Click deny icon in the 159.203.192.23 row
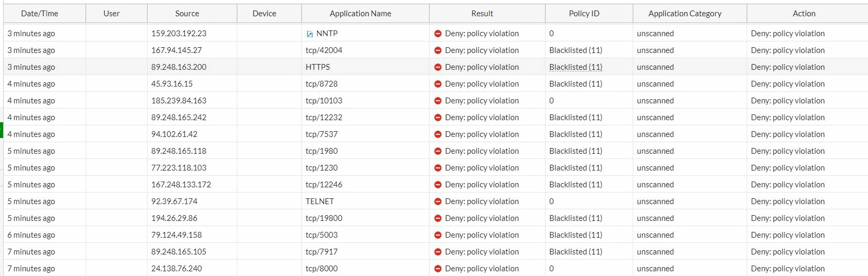868x276 pixels. [x=437, y=34]
